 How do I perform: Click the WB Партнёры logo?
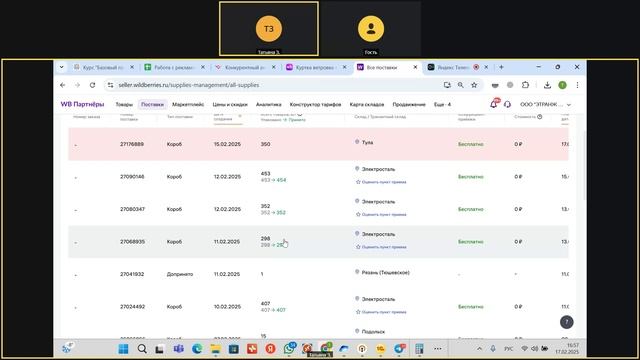pyautogui.click(x=82, y=104)
